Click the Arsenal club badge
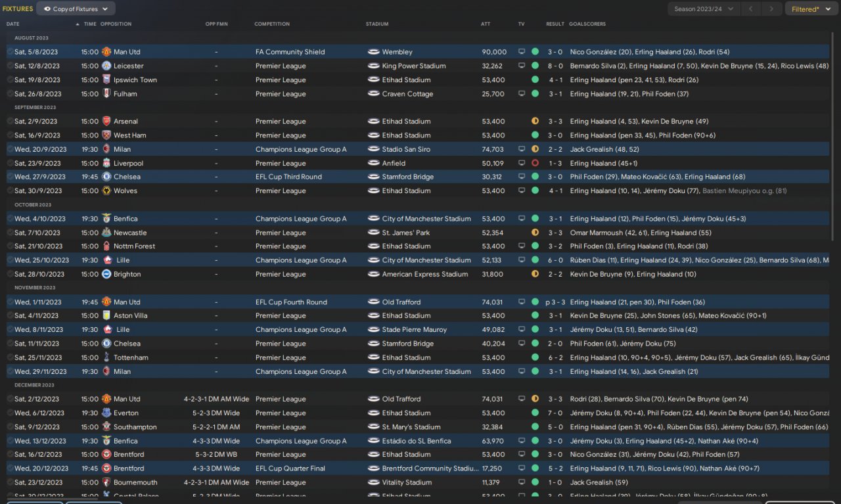Viewport: 841px width, 504px height. click(106, 122)
